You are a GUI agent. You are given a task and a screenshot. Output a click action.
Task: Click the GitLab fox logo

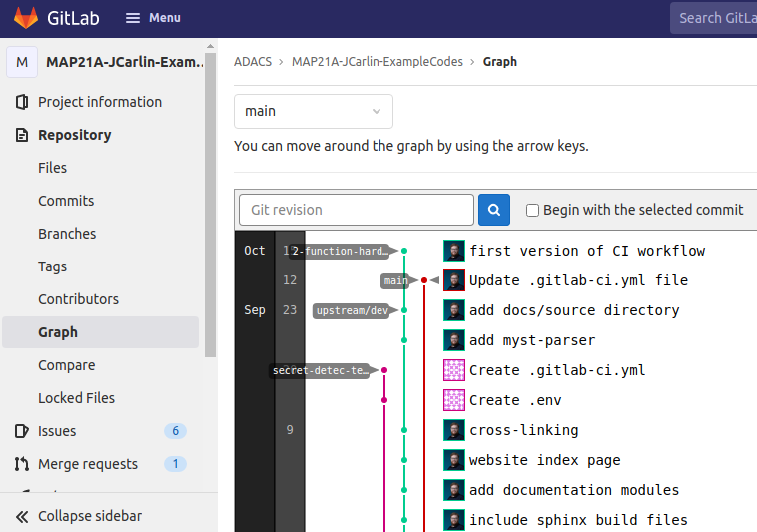tap(26, 18)
